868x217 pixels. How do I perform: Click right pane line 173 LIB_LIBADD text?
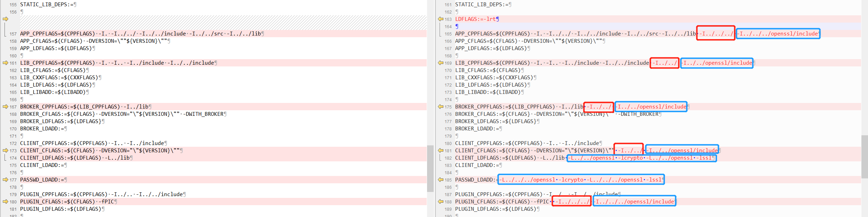point(489,92)
